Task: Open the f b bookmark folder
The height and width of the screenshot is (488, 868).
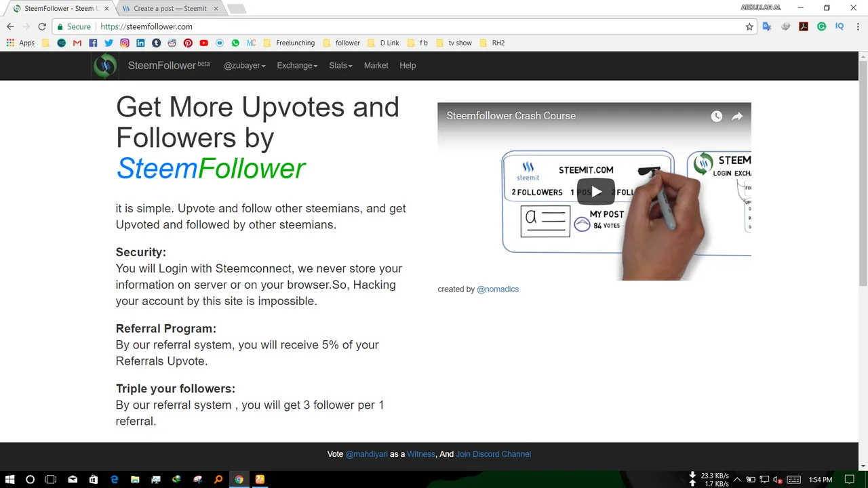Action: pyautogui.click(x=417, y=43)
